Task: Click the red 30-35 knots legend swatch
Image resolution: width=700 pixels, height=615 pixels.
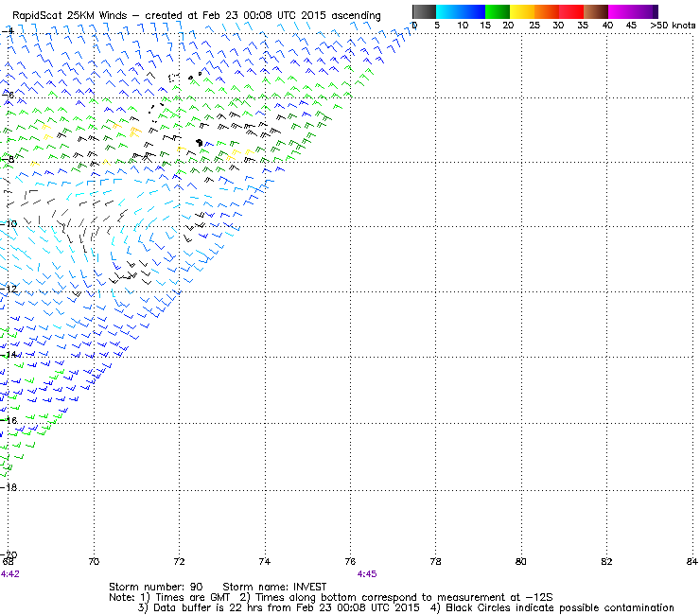Action: point(571,11)
